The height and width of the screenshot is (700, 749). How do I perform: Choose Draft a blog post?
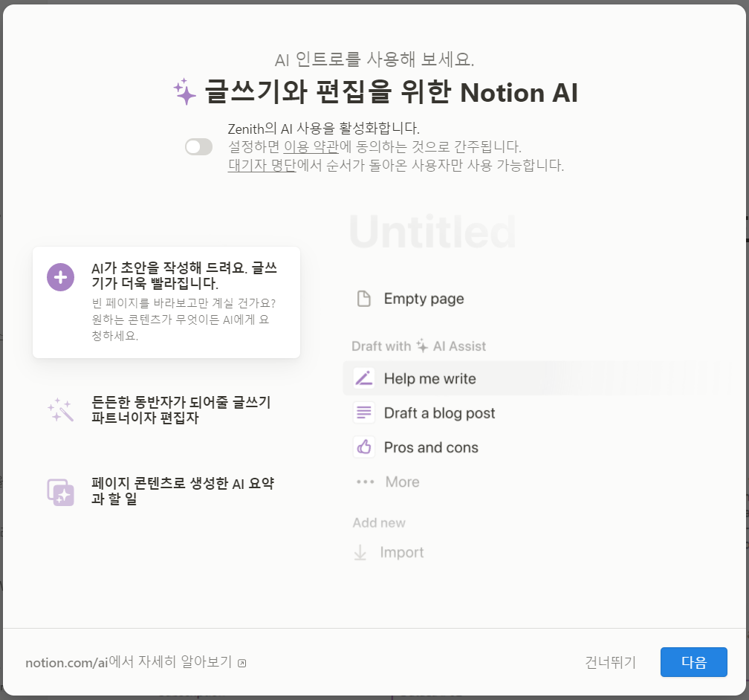[x=439, y=413]
